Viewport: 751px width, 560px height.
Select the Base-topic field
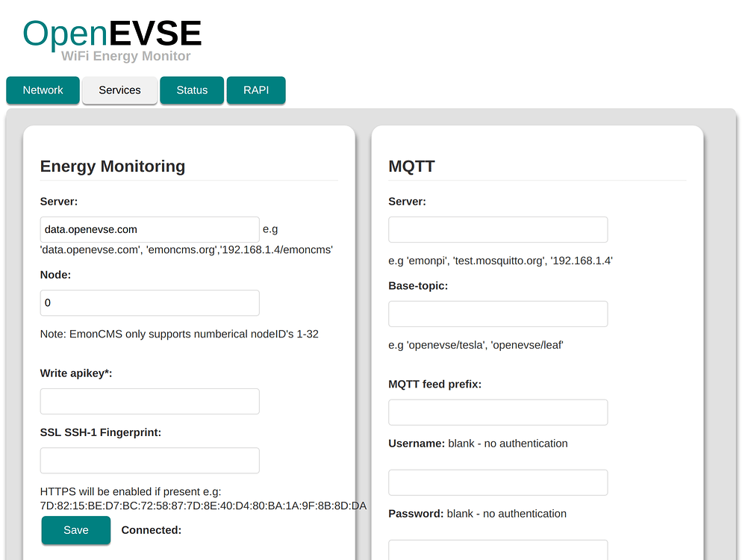tap(497, 314)
